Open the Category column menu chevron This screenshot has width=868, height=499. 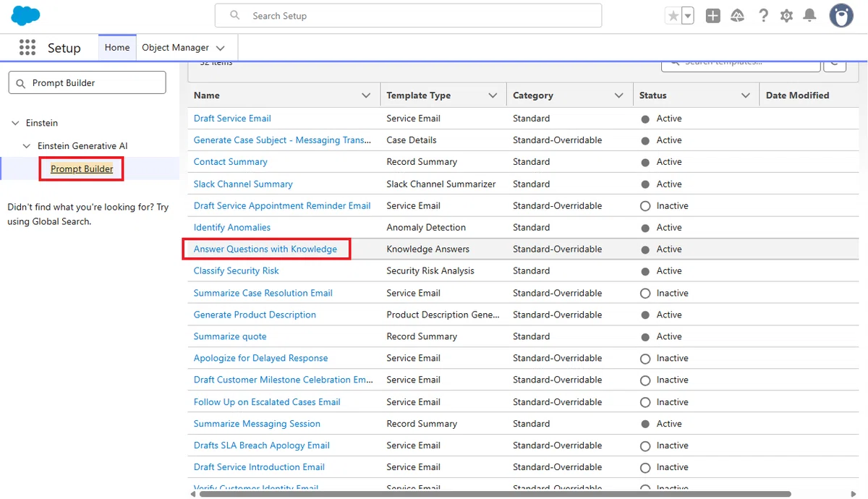pyautogui.click(x=619, y=95)
